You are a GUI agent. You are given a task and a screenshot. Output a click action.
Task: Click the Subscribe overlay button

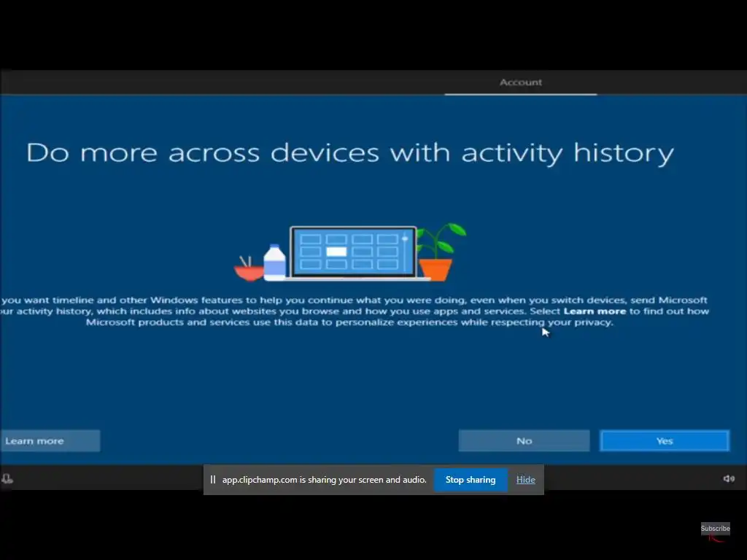pos(715,528)
